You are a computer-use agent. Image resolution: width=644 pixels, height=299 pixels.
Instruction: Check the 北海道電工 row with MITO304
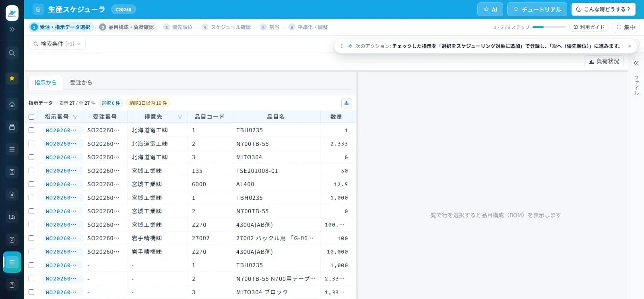click(31, 157)
